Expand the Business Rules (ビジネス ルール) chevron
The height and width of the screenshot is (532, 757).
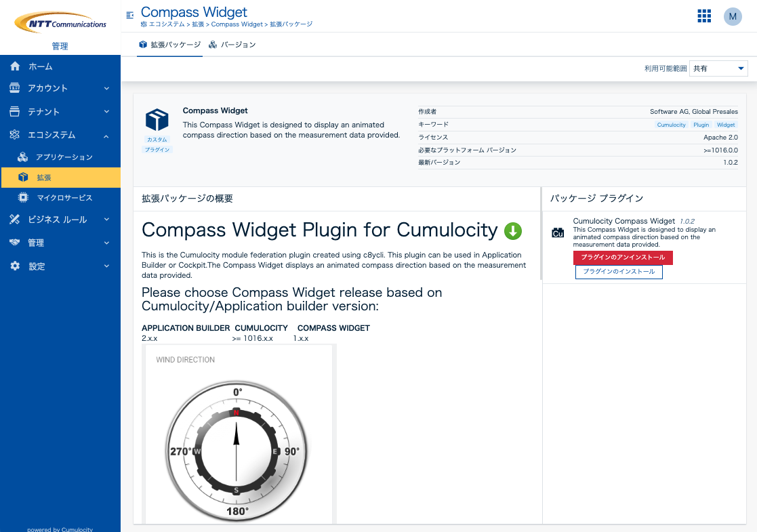[106, 220]
